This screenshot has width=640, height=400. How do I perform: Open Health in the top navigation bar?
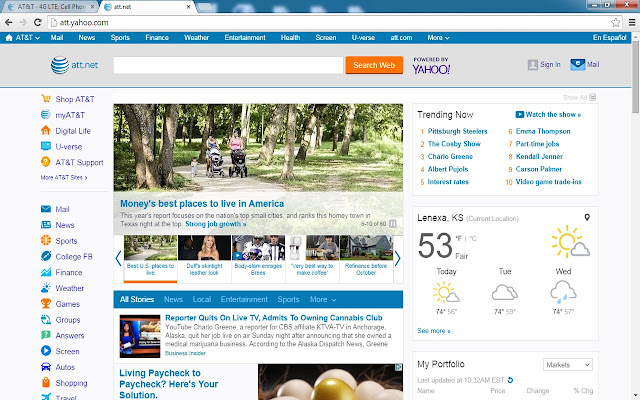tap(290, 38)
